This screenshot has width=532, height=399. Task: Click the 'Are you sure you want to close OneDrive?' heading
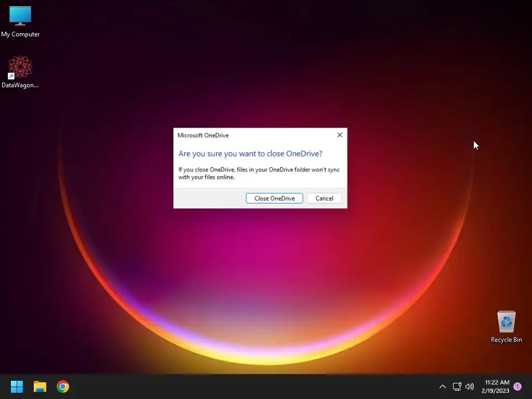[250, 154]
